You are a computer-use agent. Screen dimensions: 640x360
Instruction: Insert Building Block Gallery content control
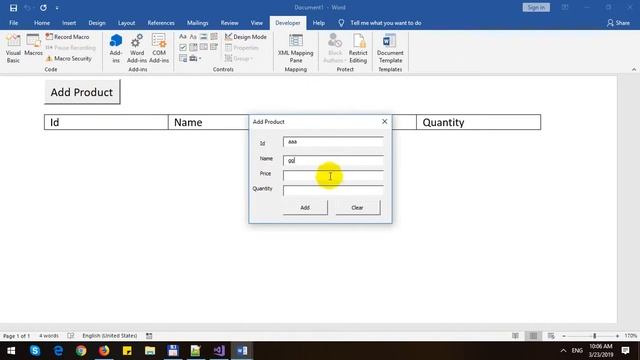pyautogui.click(x=213, y=37)
